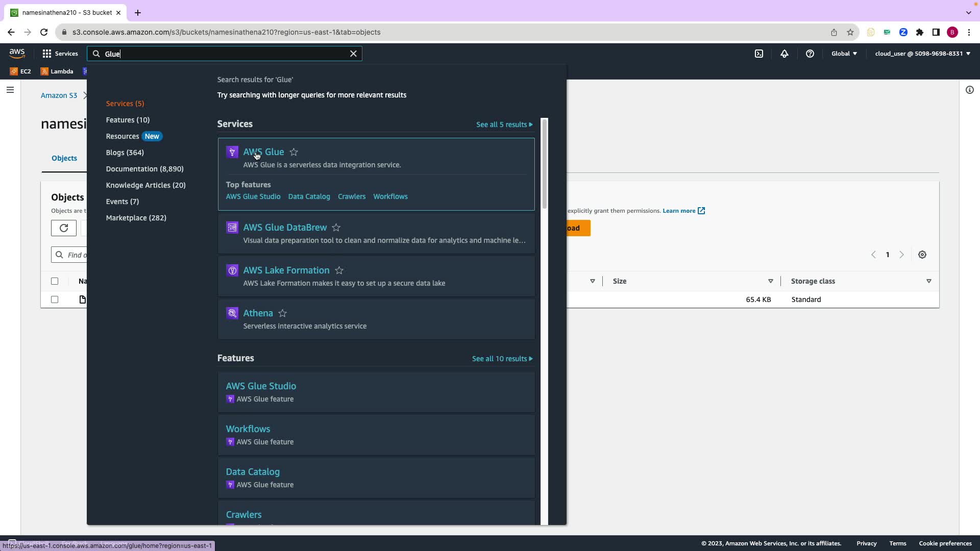Toggle the select-all objects checkbox
Screen dimensions: 980x551
tap(55, 281)
